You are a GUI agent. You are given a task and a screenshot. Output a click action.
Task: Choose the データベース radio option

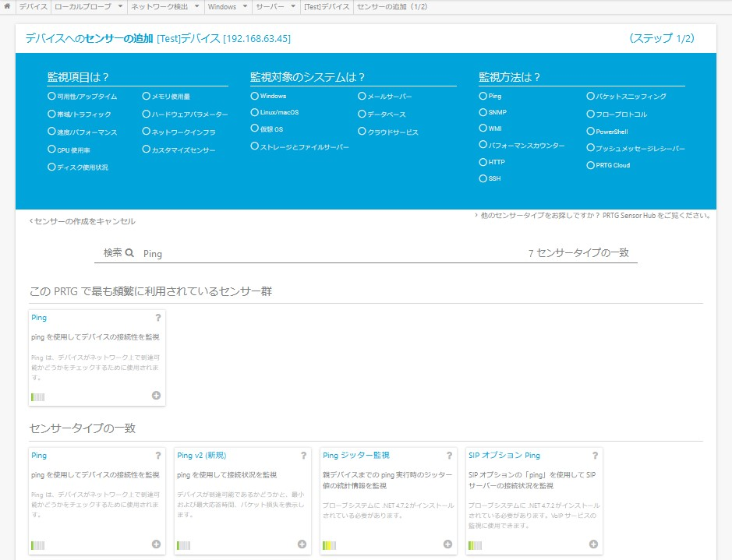coord(362,114)
